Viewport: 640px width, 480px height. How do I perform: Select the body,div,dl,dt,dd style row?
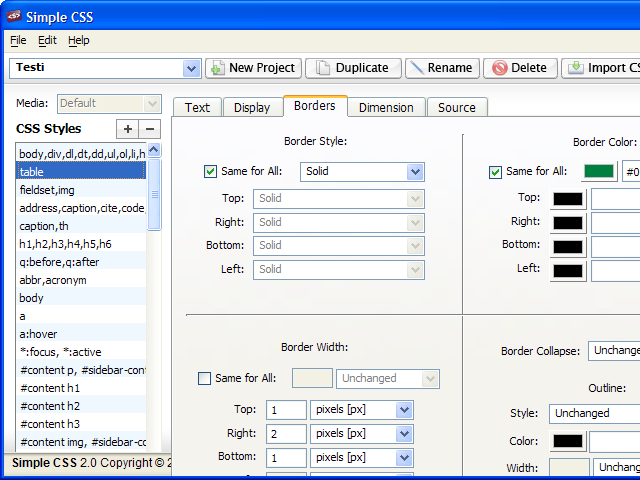tap(81, 153)
